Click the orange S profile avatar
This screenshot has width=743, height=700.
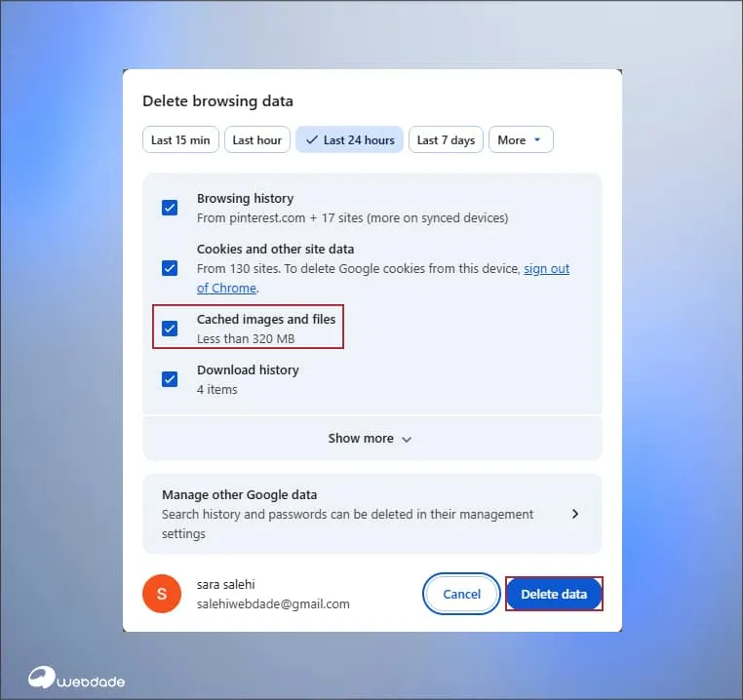tap(162, 594)
